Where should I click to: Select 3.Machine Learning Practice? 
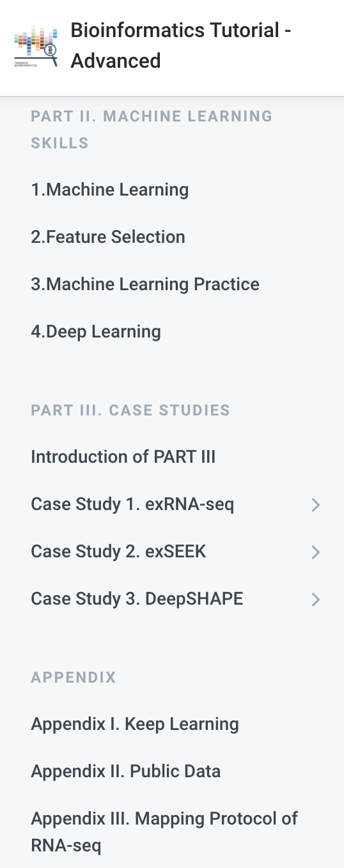tap(145, 284)
